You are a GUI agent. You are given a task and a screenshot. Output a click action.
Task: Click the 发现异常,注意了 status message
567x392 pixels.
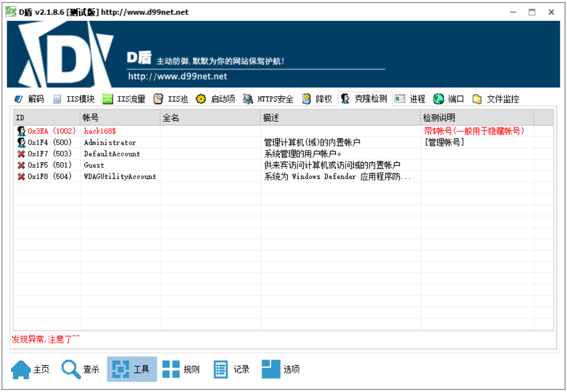(46, 339)
